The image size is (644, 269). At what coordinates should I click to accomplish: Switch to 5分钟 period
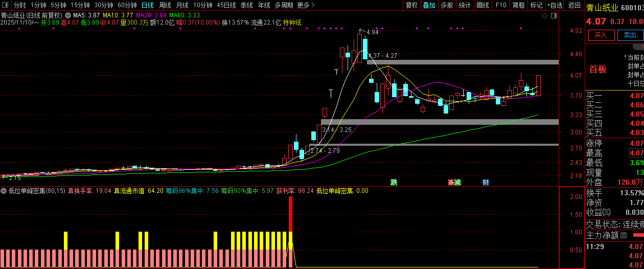click(58, 5)
